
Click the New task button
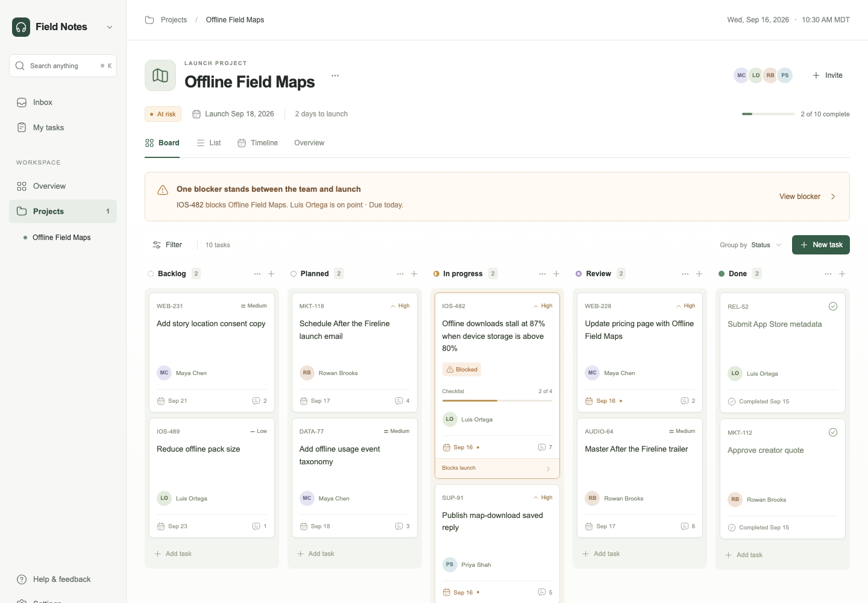pos(821,245)
